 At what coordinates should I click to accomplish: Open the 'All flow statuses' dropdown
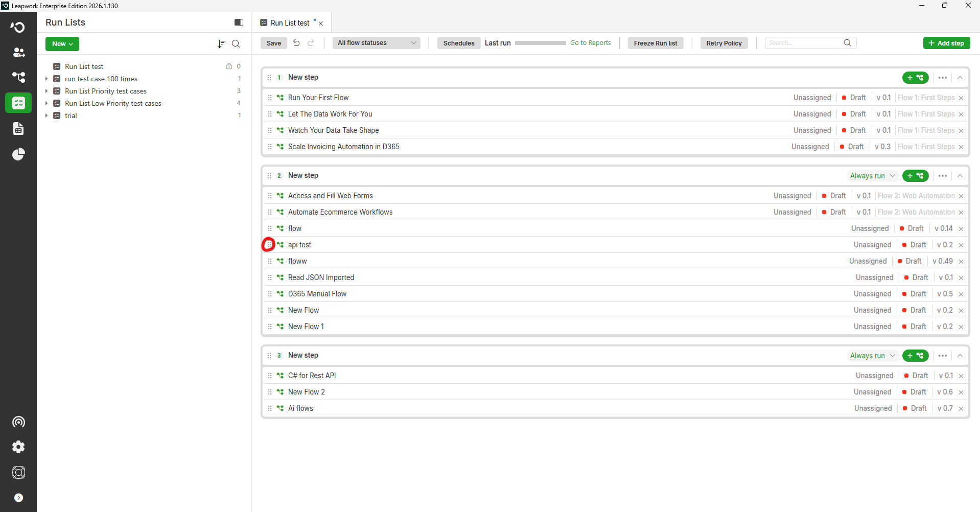point(377,43)
